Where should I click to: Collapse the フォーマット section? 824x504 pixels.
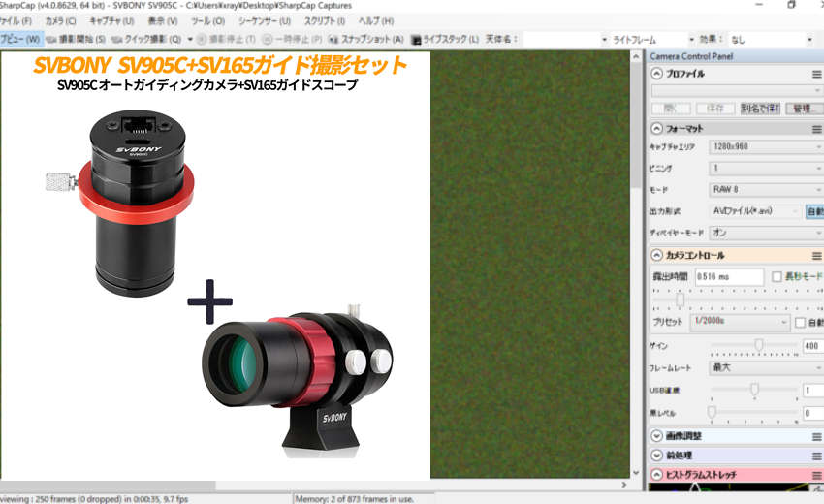[657, 128]
